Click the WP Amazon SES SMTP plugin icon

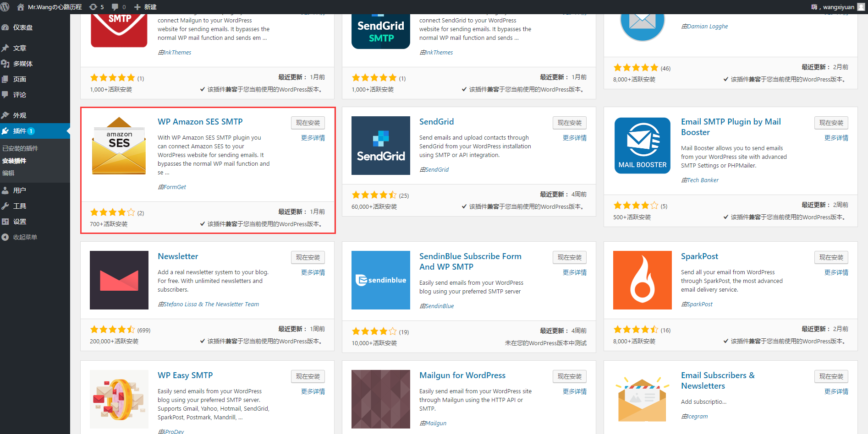point(119,146)
